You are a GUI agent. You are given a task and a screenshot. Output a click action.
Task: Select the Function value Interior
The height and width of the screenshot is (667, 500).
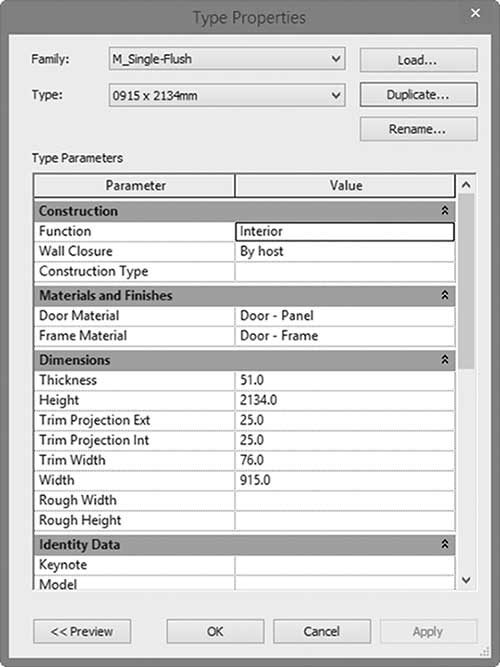point(345,231)
